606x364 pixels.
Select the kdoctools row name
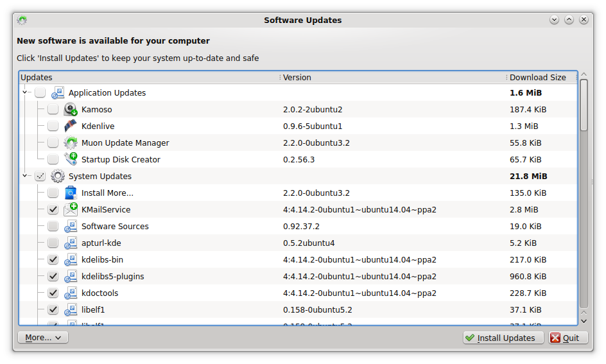click(x=100, y=293)
